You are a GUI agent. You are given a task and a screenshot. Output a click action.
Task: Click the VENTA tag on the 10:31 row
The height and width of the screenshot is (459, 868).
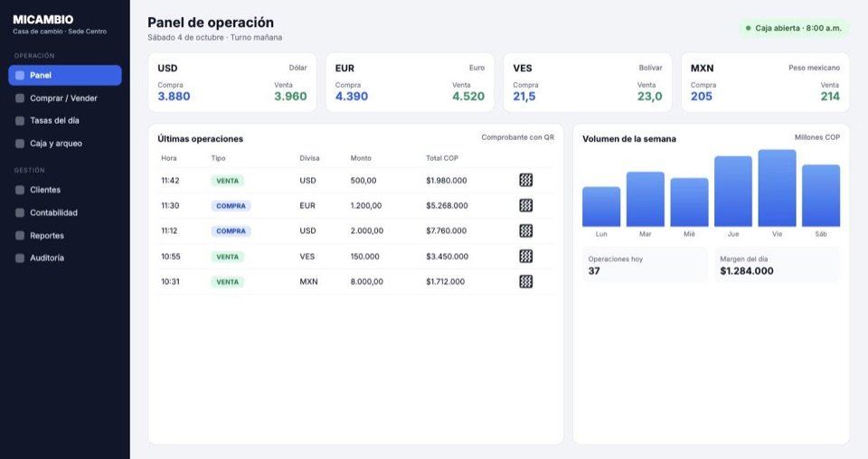[x=228, y=282]
